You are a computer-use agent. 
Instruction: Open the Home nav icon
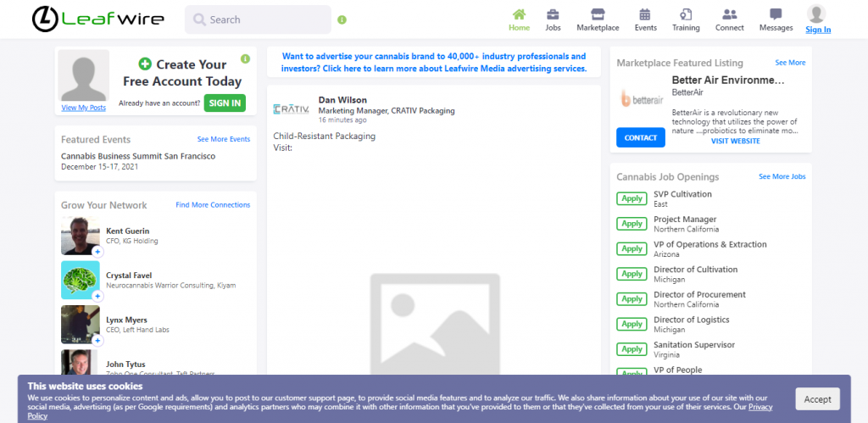tap(519, 14)
